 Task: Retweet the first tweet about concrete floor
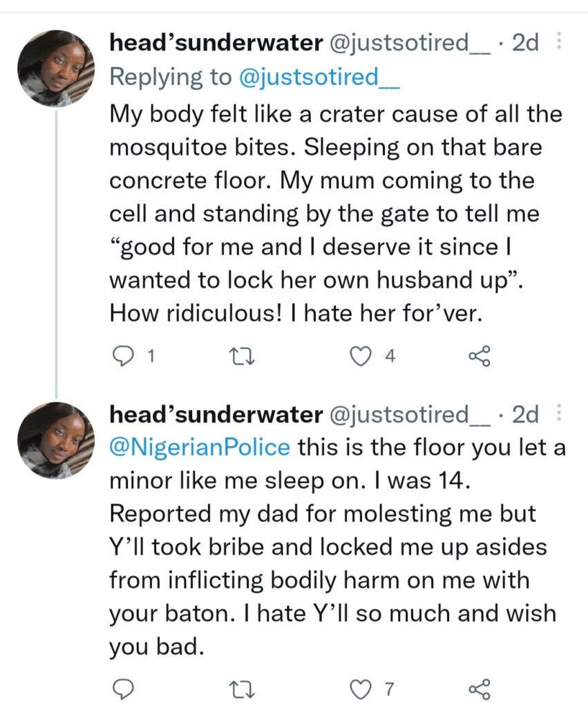[x=237, y=356]
